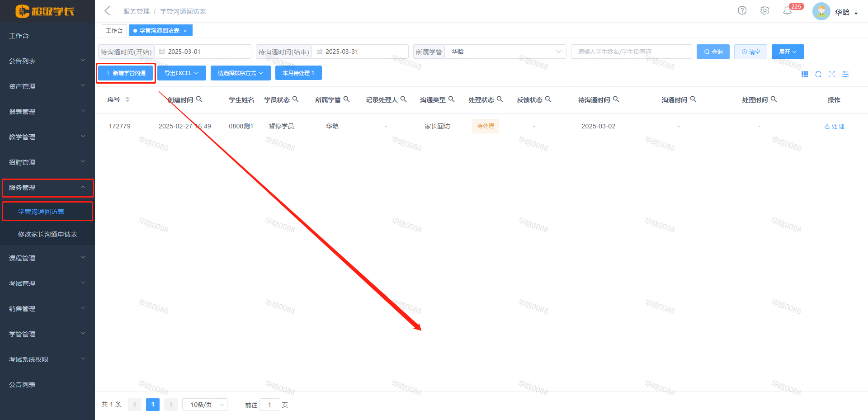Open the column settings filter icon
868x420 pixels.
[x=845, y=74]
